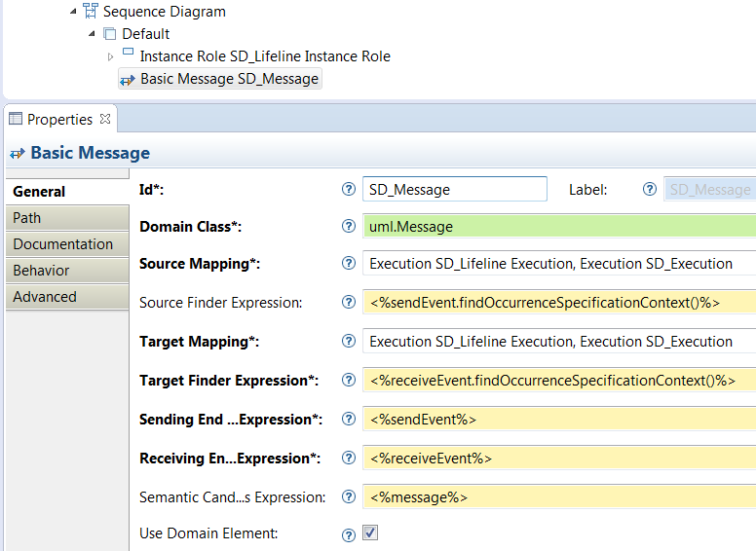Click the Sequence Diagram tree icon

(x=91, y=12)
